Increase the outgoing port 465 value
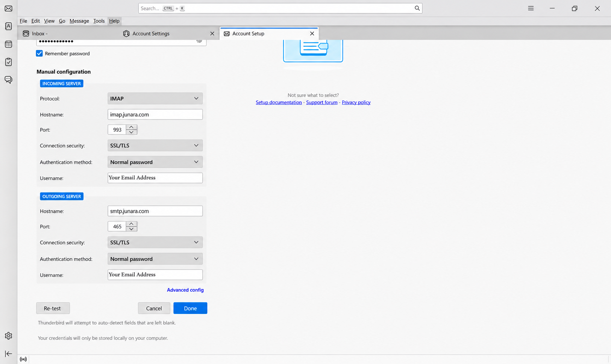 coord(132,224)
